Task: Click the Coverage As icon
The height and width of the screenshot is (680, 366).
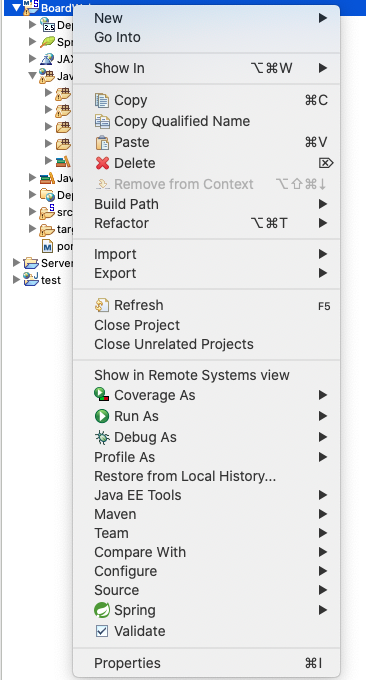Action: [102, 395]
